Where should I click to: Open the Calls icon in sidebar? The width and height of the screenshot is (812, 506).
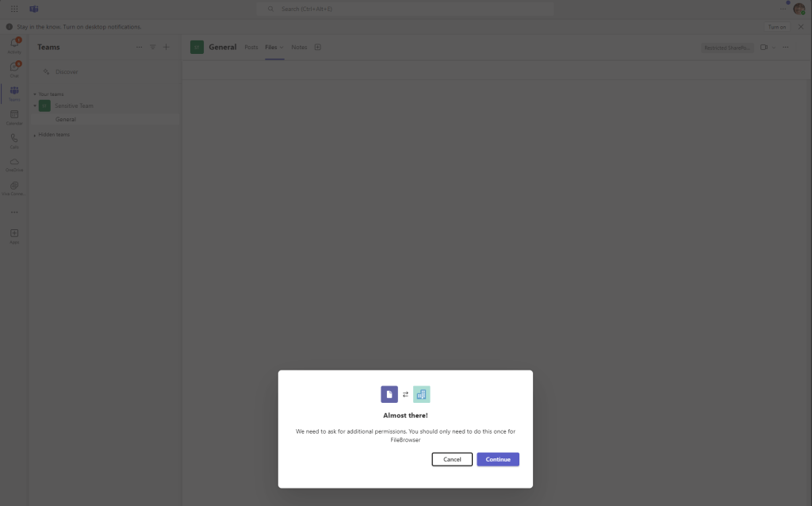pyautogui.click(x=14, y=140)
